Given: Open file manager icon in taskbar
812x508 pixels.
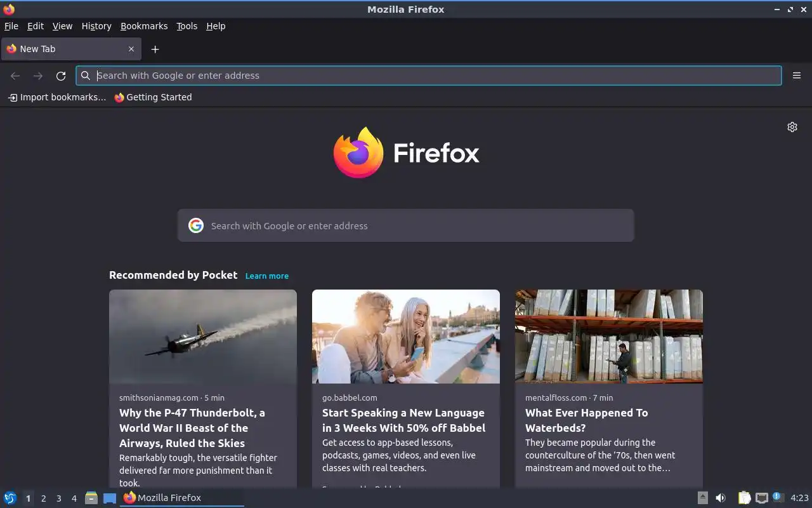Looking at the screenshot, I should pos(91,498).
